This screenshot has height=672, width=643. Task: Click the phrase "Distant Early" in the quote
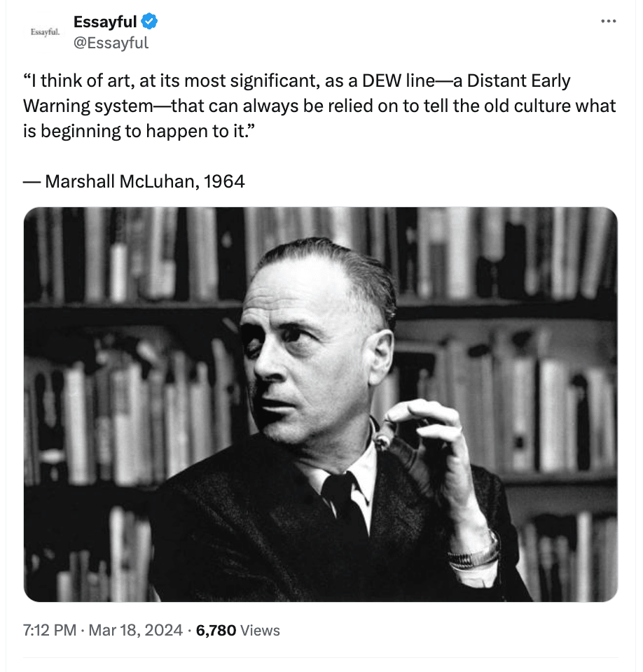click(x=518, y=80)
